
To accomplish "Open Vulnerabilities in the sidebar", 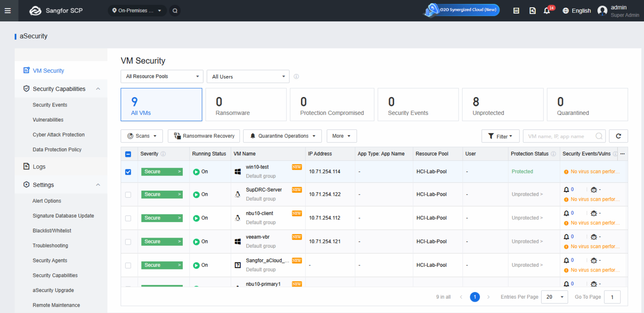I will tap(48, 120).
